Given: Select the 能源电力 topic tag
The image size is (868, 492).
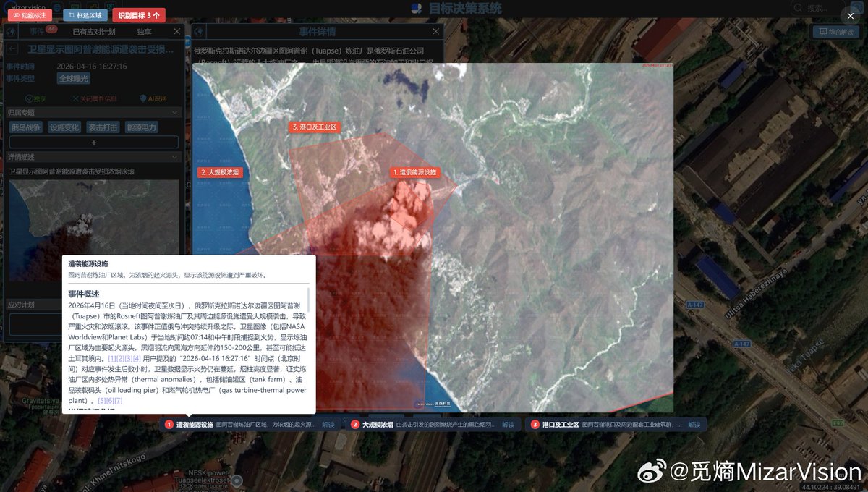Looking at the screenshot, I should (x=141, y=127).
